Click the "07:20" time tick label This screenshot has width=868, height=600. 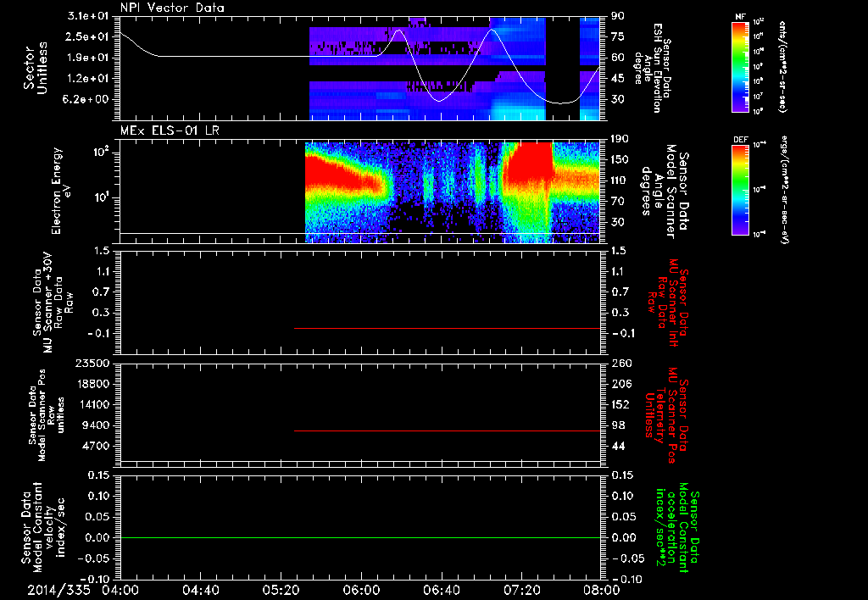(521, 590)
